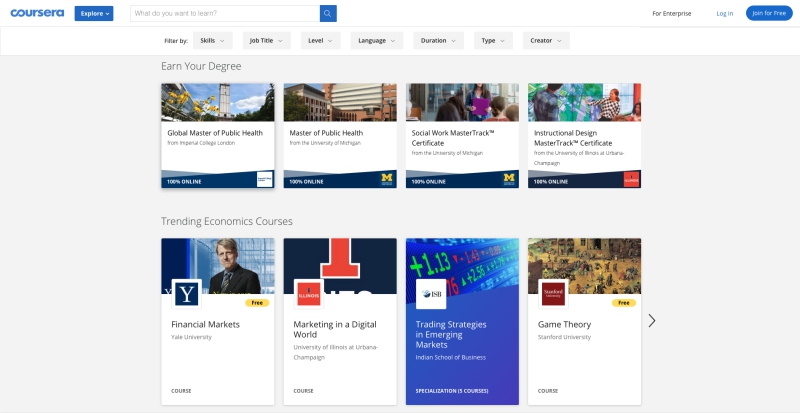The image size is (800, 413).
Task: Open Master of Public Health title
Action: point(326,133)
